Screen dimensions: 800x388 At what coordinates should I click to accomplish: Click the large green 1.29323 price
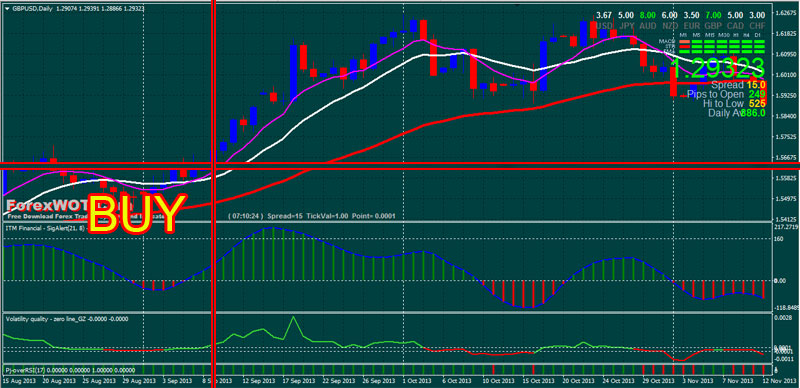(717, 67)
